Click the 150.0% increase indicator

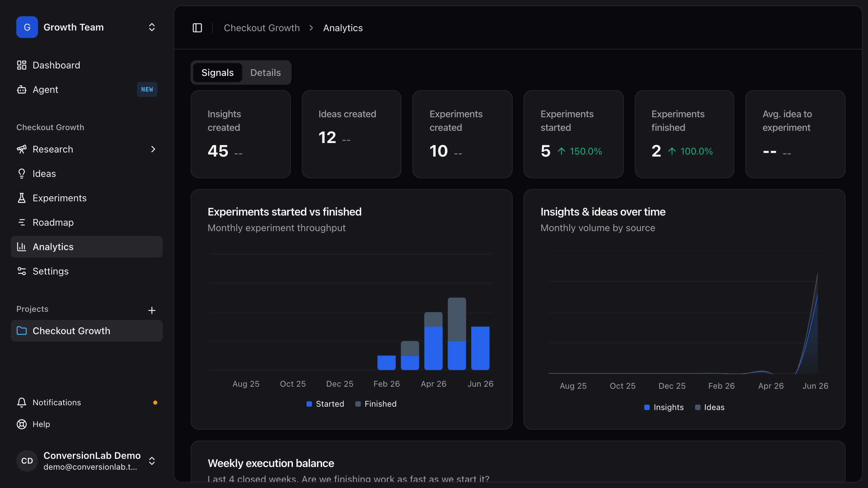click(580, 151)
